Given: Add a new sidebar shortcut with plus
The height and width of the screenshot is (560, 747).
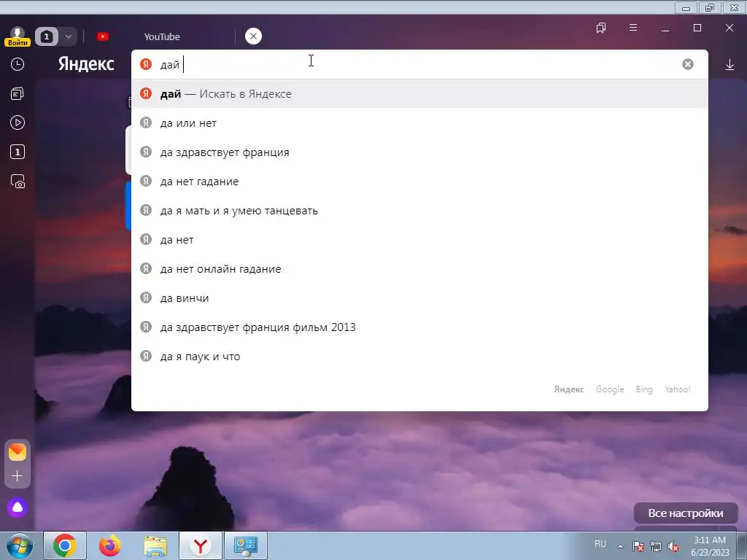Looking at the screenshot, I should [x=18, y=476].
